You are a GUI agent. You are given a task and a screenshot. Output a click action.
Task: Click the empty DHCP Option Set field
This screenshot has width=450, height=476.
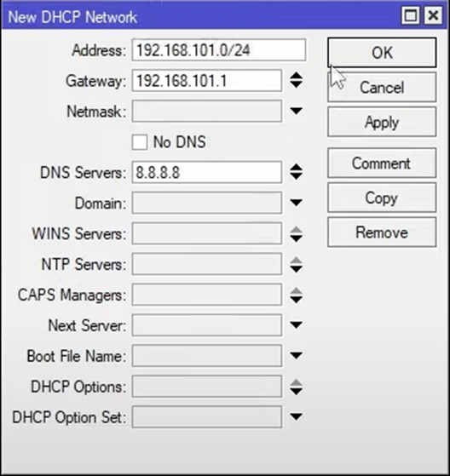point(207,416)
